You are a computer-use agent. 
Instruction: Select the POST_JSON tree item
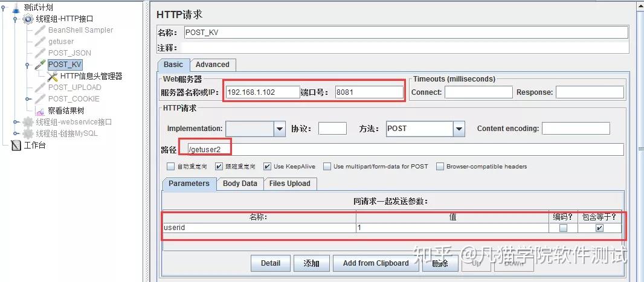click(x=69, y=53)
